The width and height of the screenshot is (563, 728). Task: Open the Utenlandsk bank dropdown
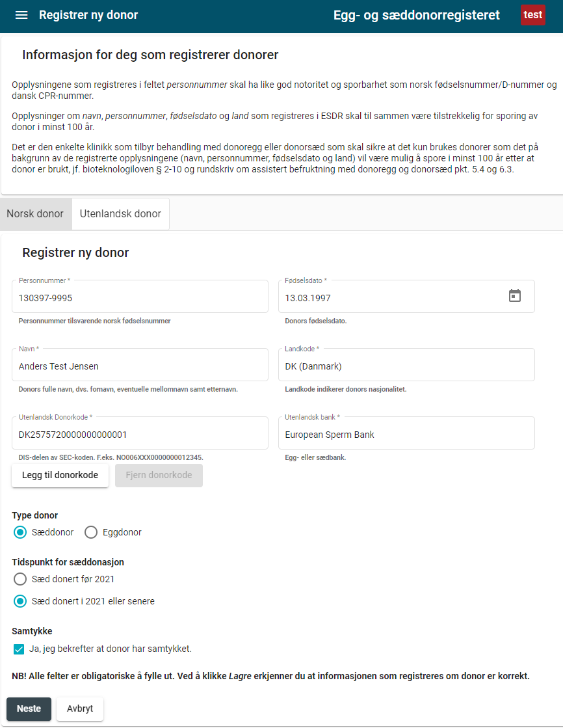406,435
